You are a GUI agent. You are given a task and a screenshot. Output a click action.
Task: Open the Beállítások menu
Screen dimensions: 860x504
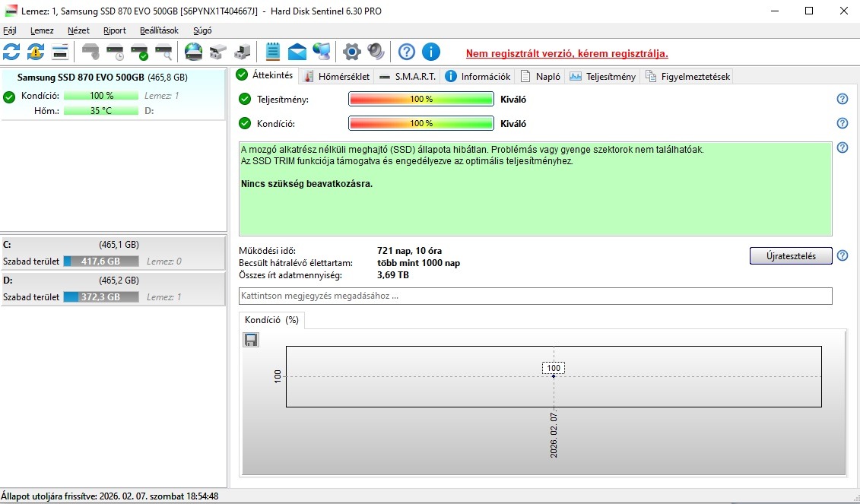(159, 30)
